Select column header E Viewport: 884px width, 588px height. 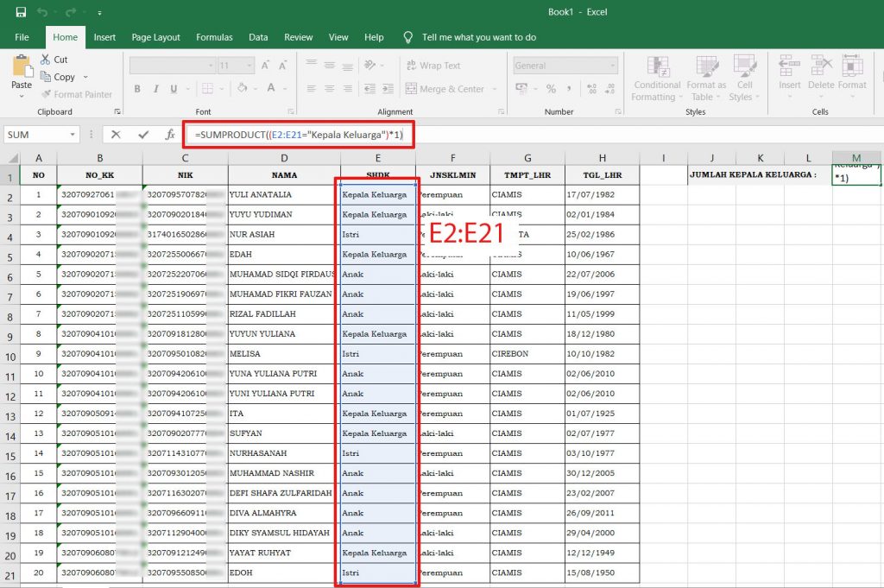(x=378, y=158)
